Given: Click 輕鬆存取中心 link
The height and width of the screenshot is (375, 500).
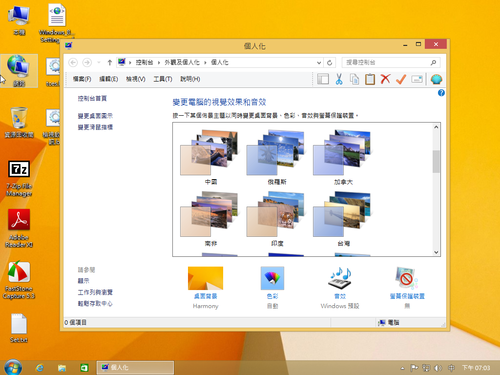Looking at the screenshot, I should 95,303.
